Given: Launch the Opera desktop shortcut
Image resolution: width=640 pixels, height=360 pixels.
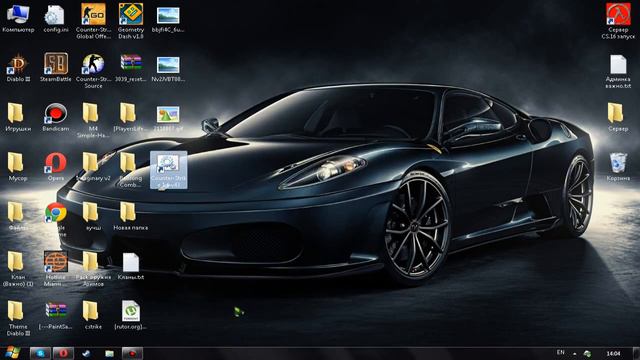Looking at the screenshot, I should pyautogui.click(x=56, y=167).
